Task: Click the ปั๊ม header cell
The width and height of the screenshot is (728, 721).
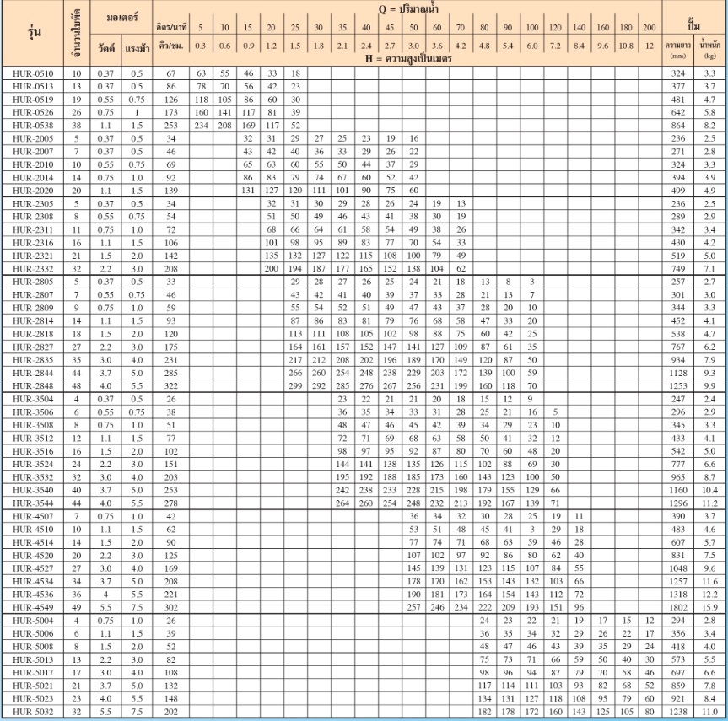Action: coord(694,25)
